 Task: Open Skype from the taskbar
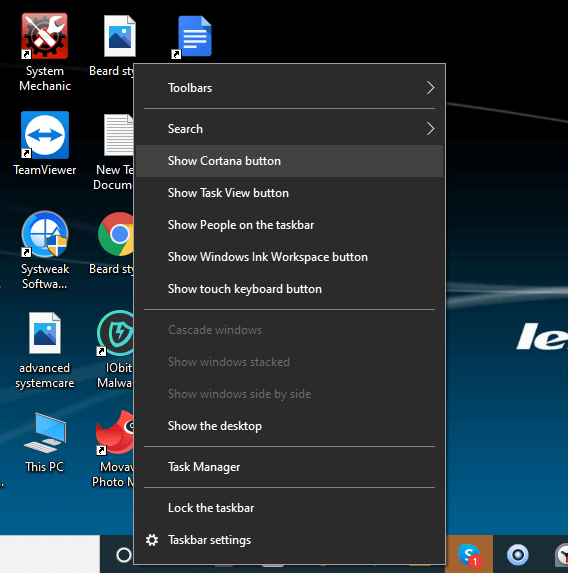point(469,554)
